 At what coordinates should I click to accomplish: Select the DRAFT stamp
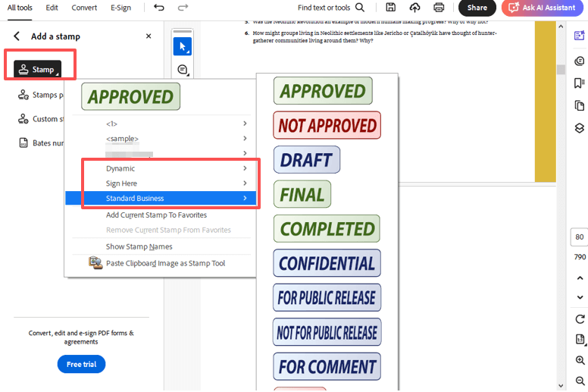pos(307,160)
